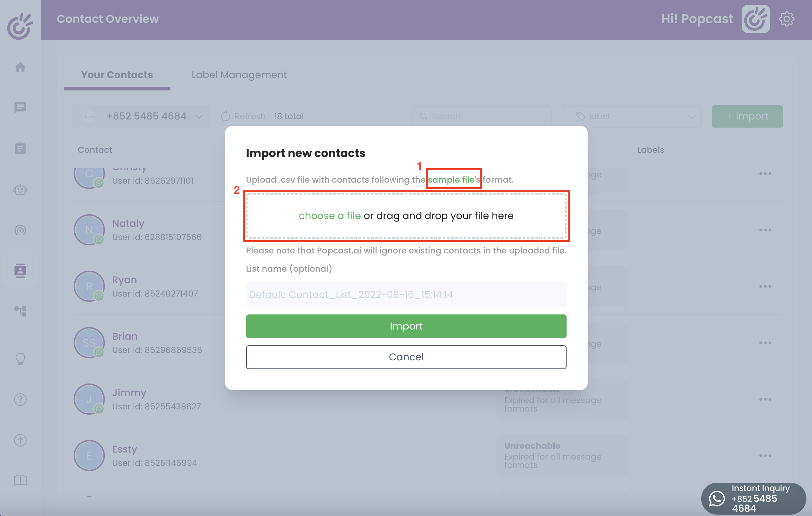Click the choose a file link
This screenshot has width=812, height=516.
[x=330, y=216]
